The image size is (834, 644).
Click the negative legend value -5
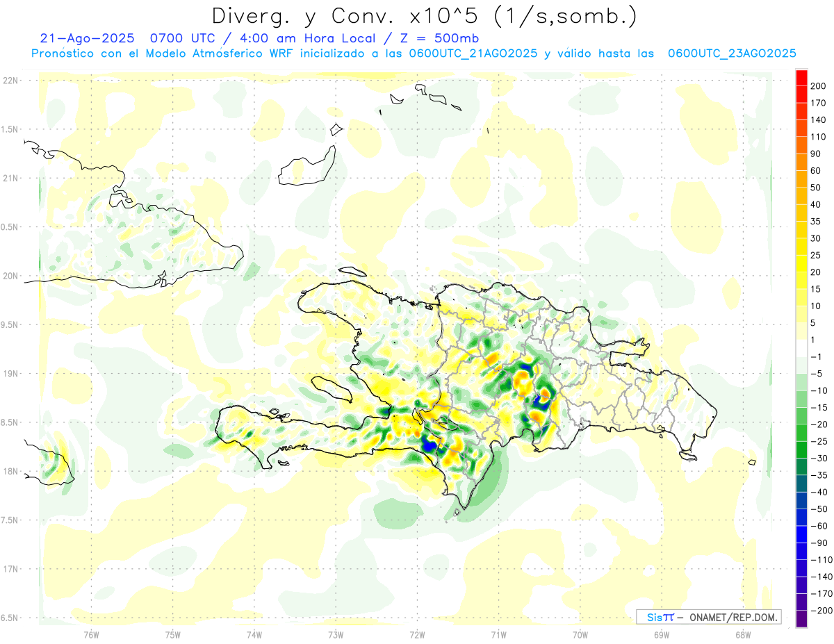[816, 374]
